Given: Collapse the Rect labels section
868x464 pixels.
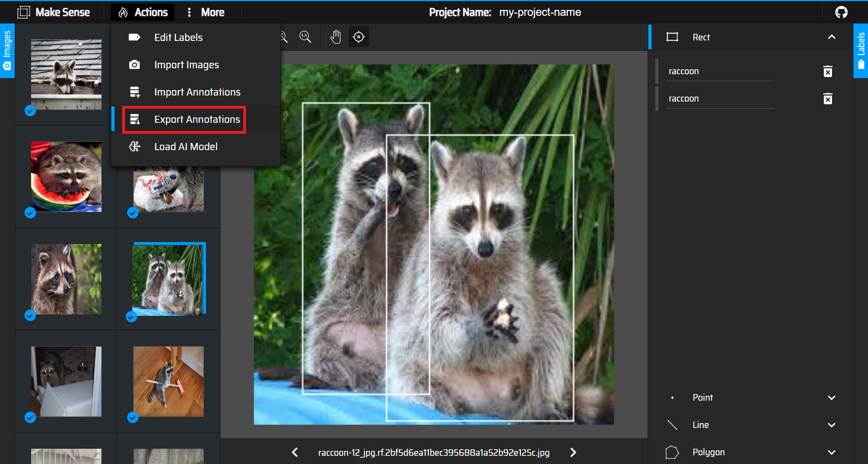Looking at the screenshot, I should (831, 37).
